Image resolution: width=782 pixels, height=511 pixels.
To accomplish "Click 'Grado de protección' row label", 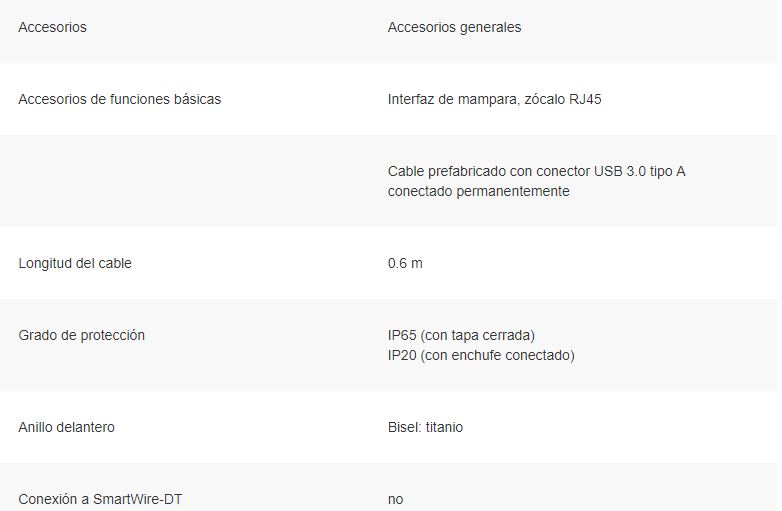I will [82, 335].
